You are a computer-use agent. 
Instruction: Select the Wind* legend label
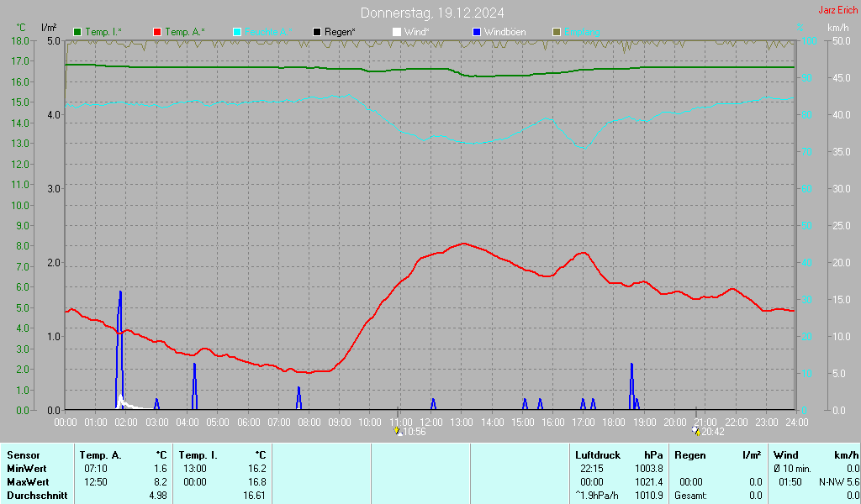coord(417,33)
